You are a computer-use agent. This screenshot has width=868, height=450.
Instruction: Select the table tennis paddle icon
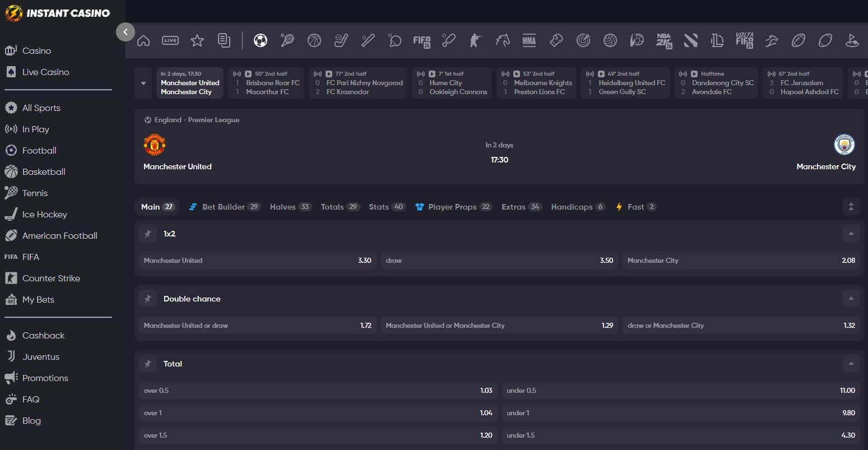395,40
